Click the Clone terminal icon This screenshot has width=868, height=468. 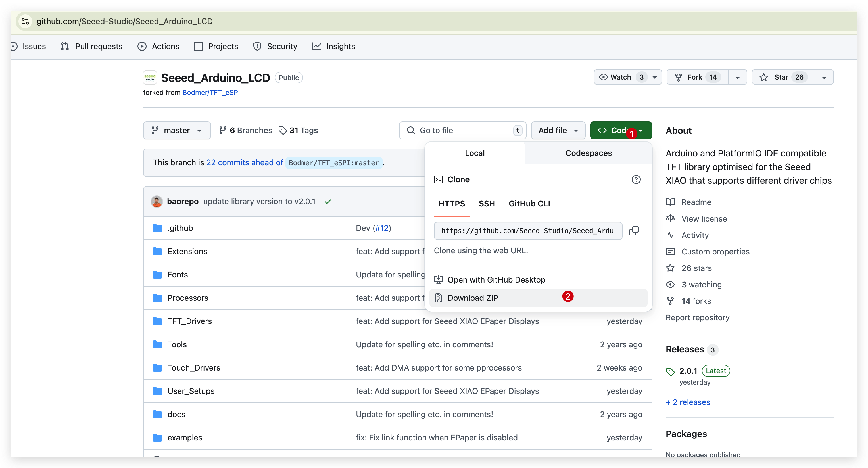tap(438, 179)
